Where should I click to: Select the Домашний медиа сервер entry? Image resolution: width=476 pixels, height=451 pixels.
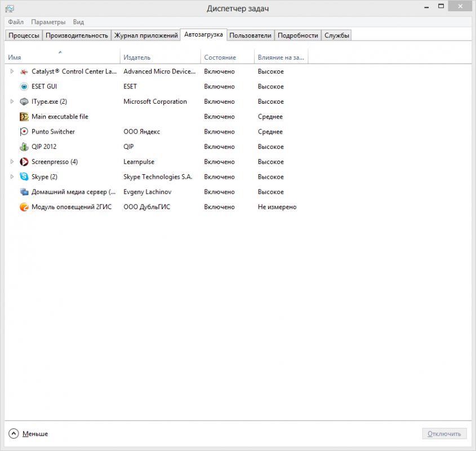pyautogui.click(x=73, y=192)
